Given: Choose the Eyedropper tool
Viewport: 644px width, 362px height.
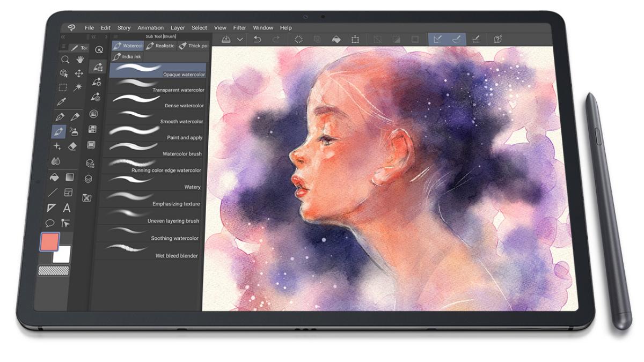Looking at the screenshot, I should 62,101.
